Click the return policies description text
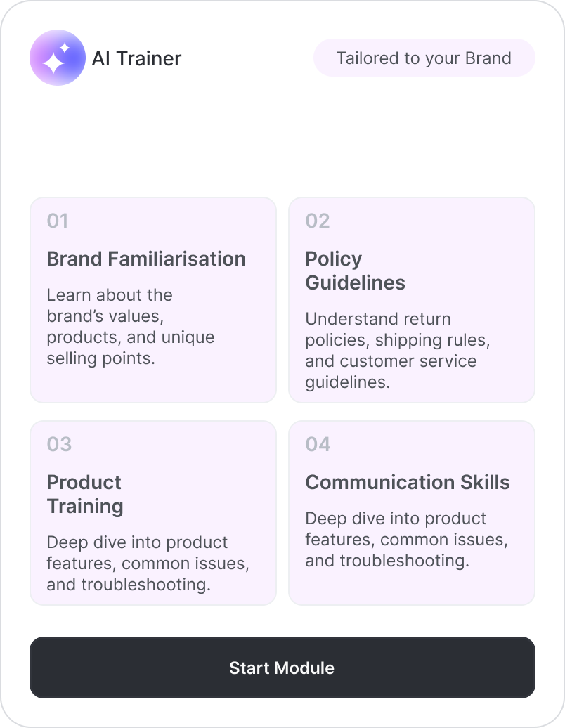Image resolution: width=565 pixels, height=728 pixels. pyautogui.click(x=398, y=351)
